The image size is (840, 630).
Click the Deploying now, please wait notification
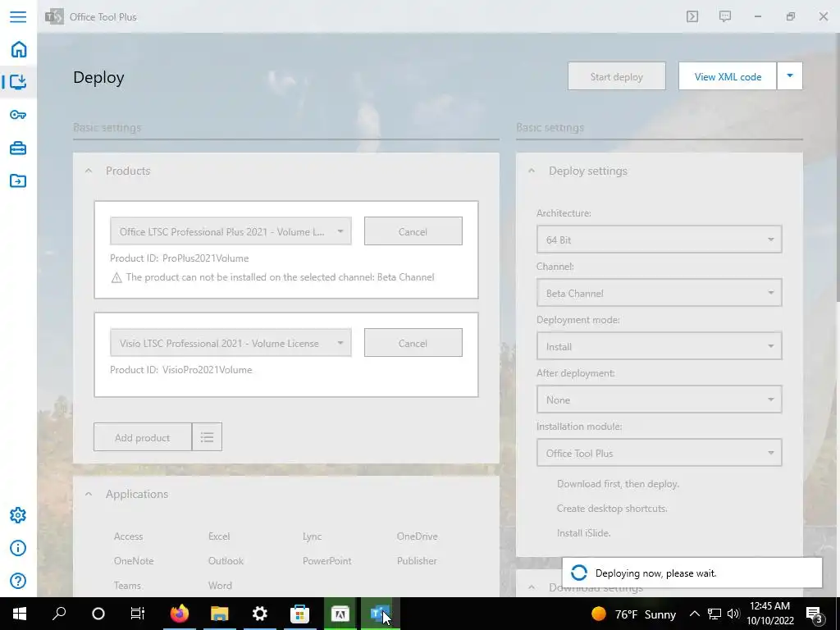(692, 573)
